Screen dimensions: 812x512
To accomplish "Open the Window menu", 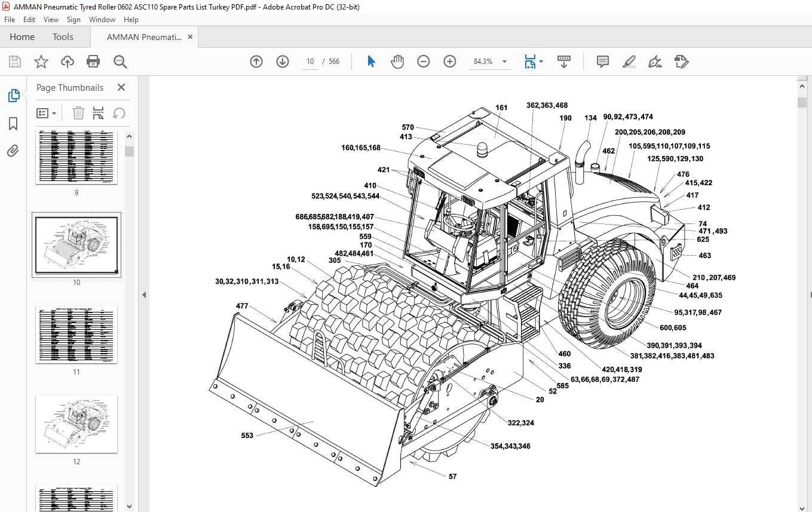I will (102, 20).
